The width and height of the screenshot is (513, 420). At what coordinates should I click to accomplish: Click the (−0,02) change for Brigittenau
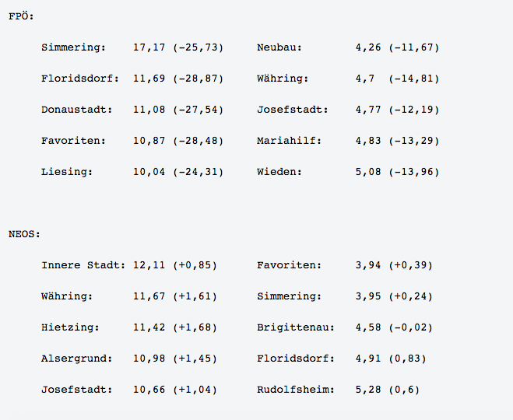[x=410, y=327]
